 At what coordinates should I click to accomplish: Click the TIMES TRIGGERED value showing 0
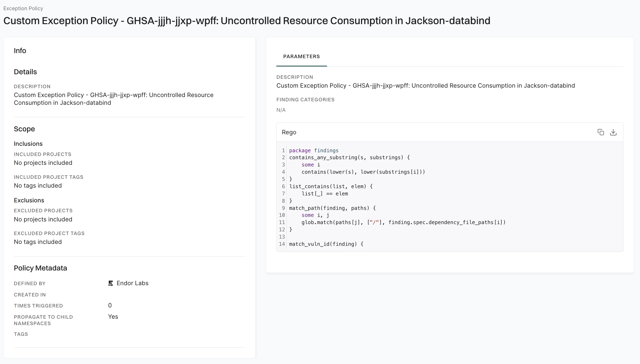[110, 305]
